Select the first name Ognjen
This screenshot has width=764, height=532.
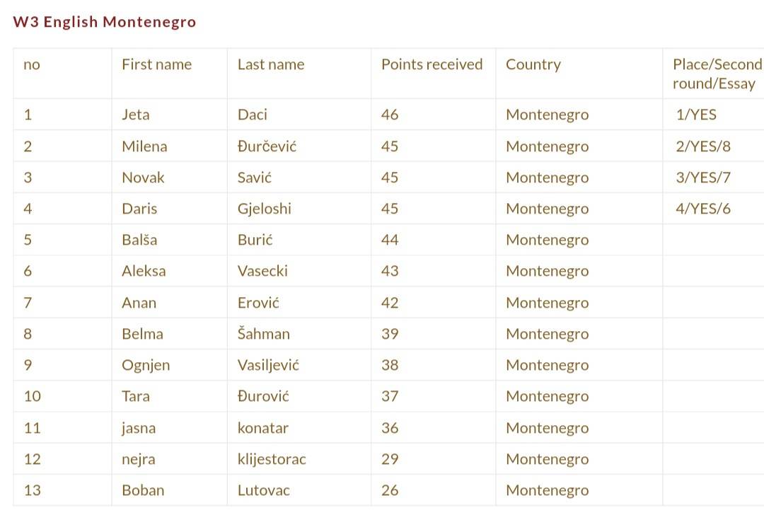coord(146,365)
